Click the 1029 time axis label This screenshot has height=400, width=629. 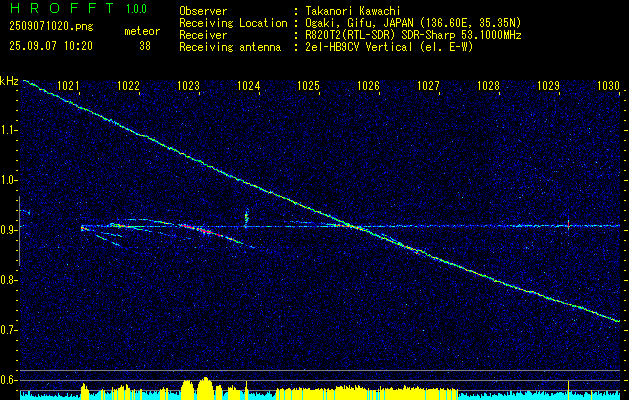[x=548, y=85]
